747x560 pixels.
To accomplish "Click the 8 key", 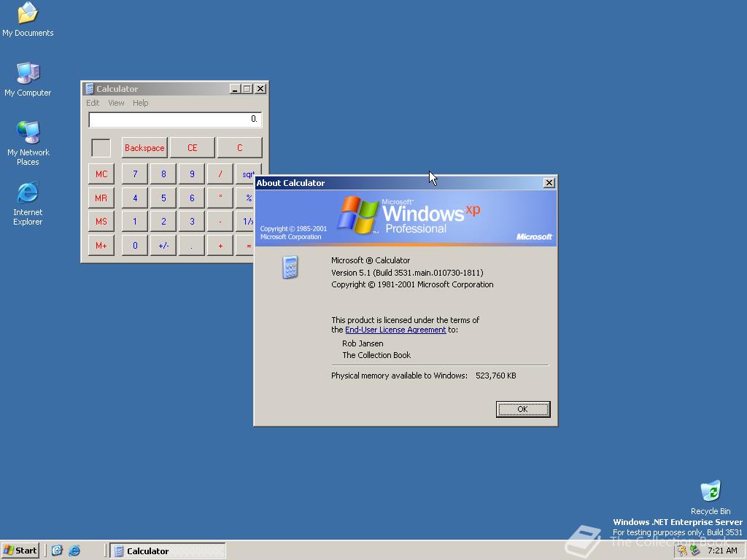I will click(163, 174).
